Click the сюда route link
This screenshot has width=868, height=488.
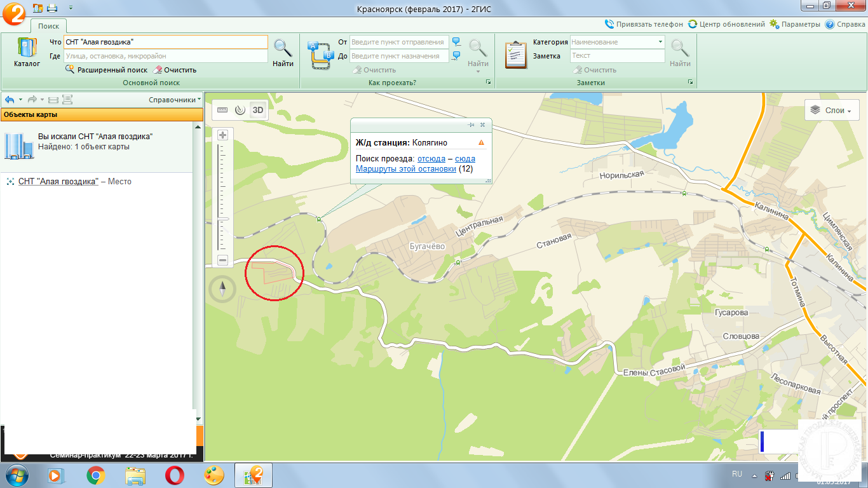coord(465,158)
